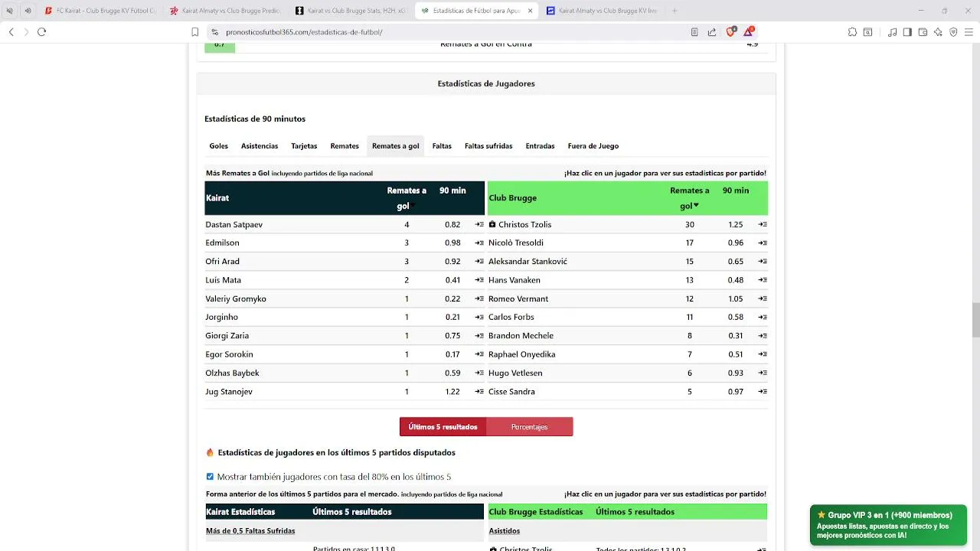Open player Aleksandar Stanković's match stats
980x551 pixels.
[x=528, y=262]
